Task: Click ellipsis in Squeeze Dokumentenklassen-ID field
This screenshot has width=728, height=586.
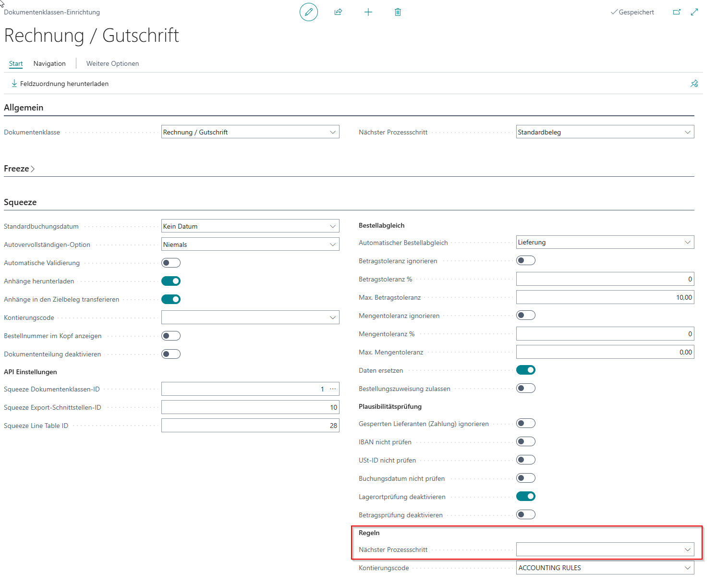Action: click(x=333, y=389)
